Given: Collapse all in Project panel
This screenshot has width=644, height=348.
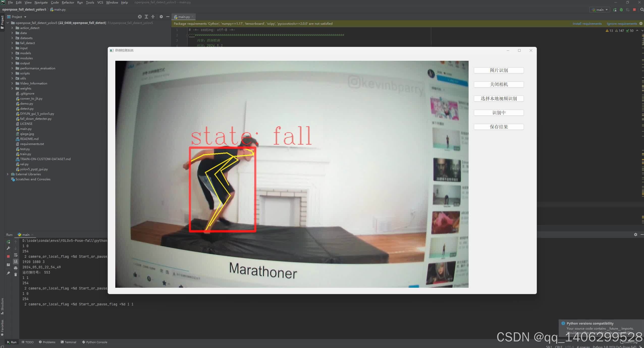Looking at the screenshot, I should pos(153,17).
